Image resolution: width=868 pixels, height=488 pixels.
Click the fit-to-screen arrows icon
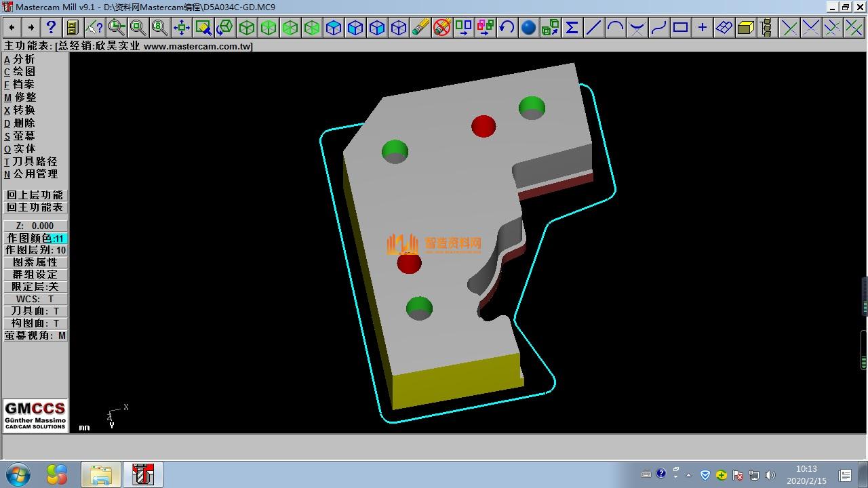tap(181, 28)
